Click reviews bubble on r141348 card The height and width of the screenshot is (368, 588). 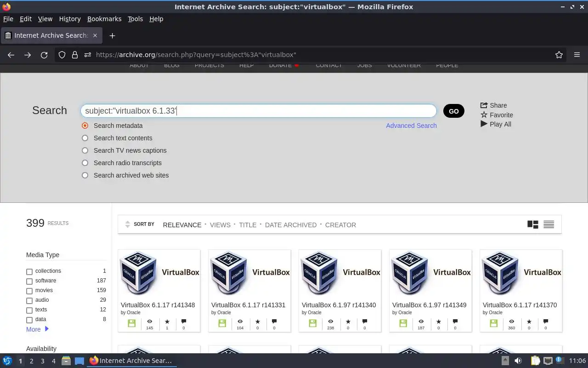pos(184,322)
